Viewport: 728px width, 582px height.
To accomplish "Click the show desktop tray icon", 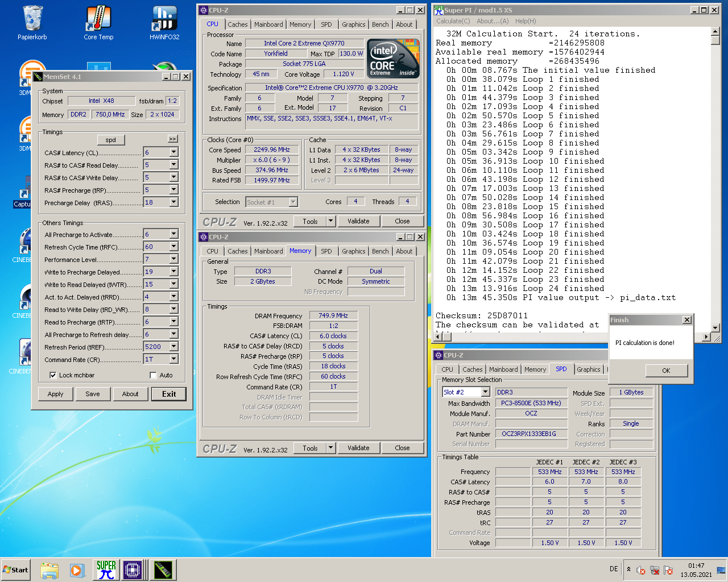I will click(x=721, y=570).
